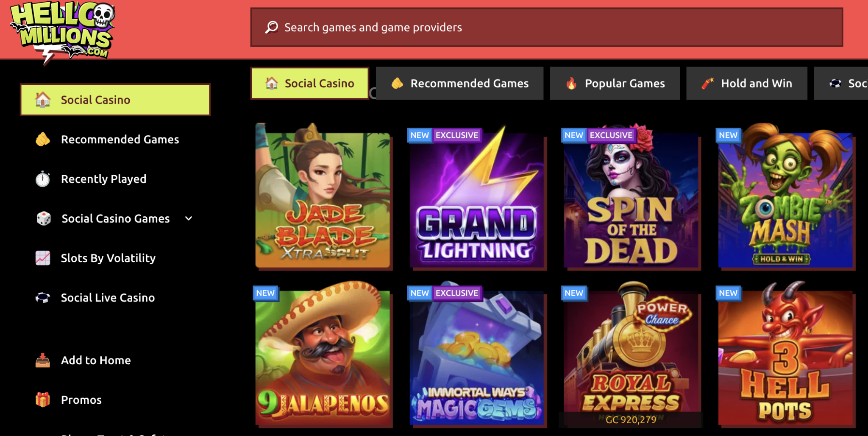Click the highlighted Social Casino sidebar button

115,100
